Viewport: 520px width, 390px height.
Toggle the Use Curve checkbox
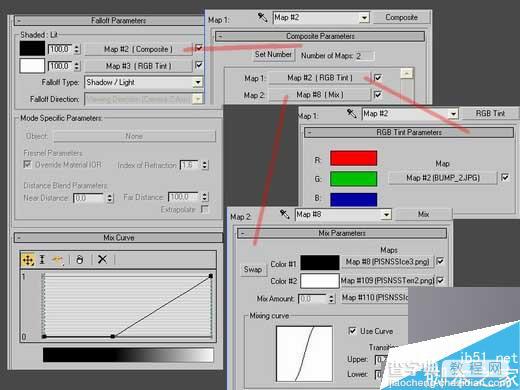click(x=352, y=331)
